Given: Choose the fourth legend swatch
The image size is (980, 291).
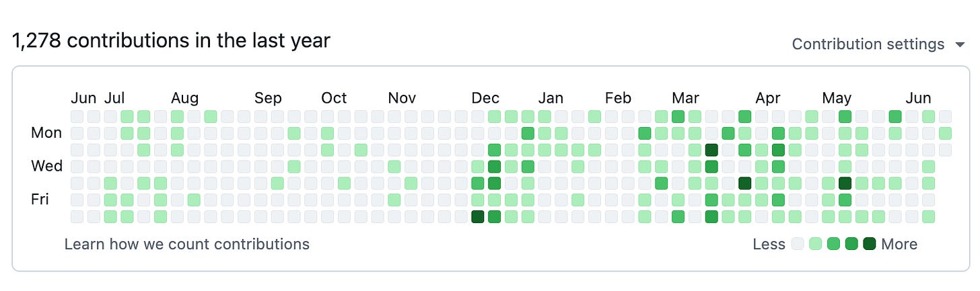Looking at the screenshot, I should point(851,244).
